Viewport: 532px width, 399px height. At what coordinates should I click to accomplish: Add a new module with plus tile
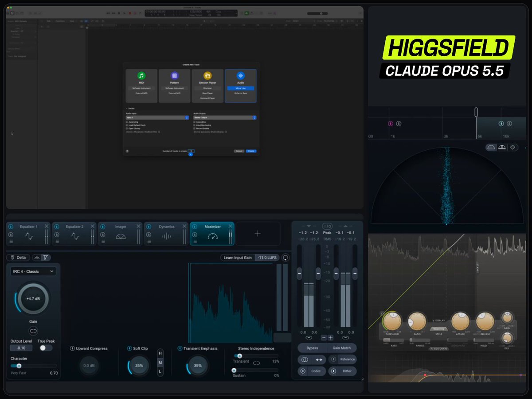point(258,234)
